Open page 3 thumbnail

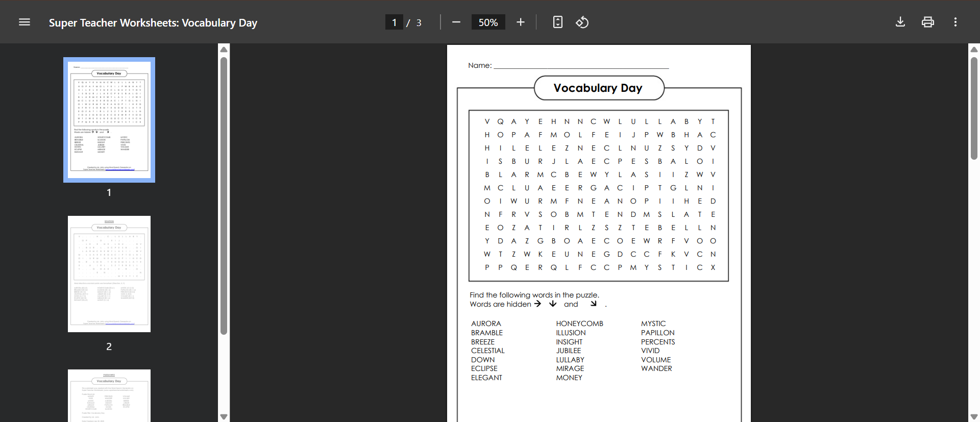[x=109, y=395]
